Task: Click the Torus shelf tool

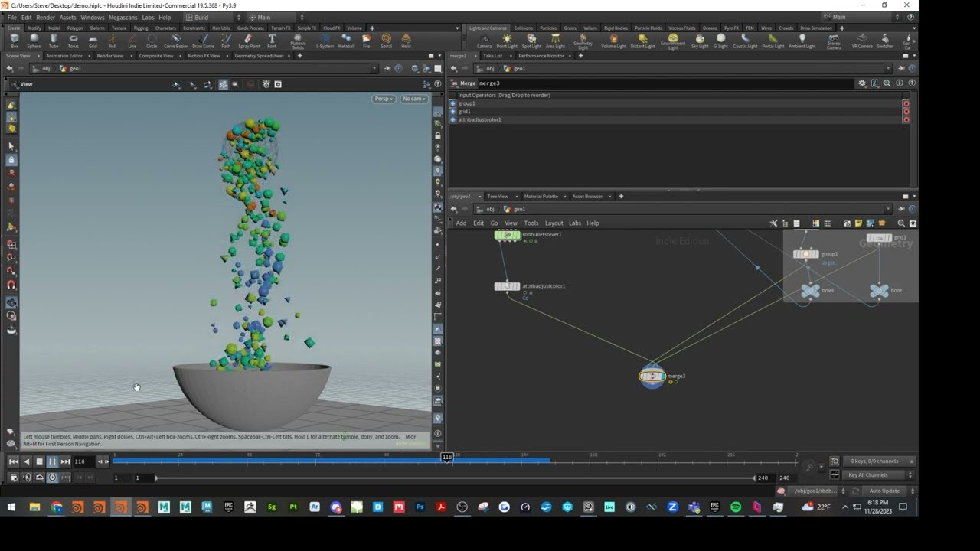Action: pyautogui.click(x=73, y=41)
